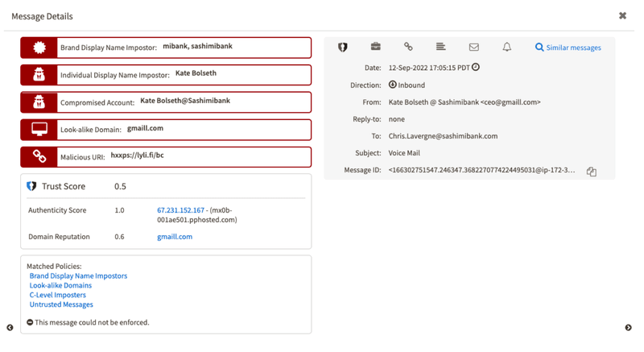
Task: Click the Malicious URI chain icon
Action: coord(39,156)
